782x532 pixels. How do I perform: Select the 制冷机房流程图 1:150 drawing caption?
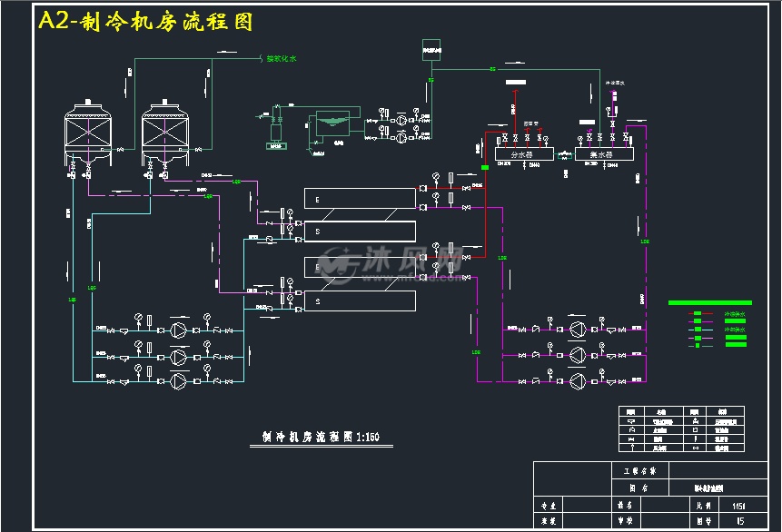(x=321, y=437)
